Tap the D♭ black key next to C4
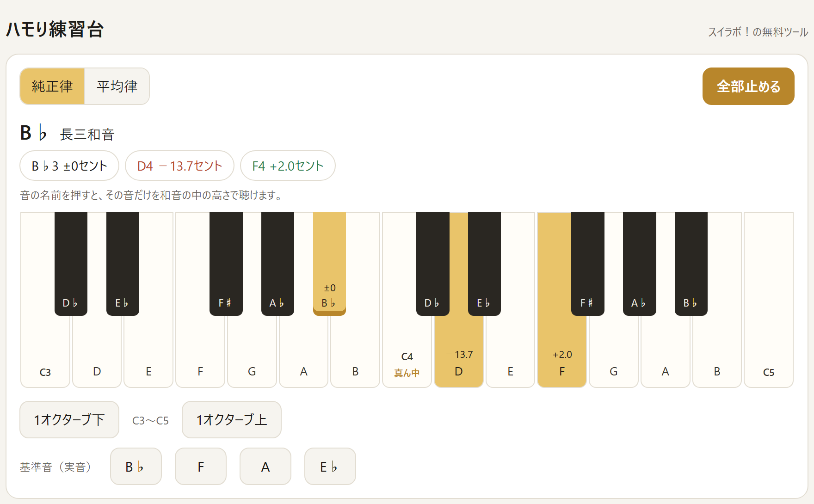 [x=433, y=264]
